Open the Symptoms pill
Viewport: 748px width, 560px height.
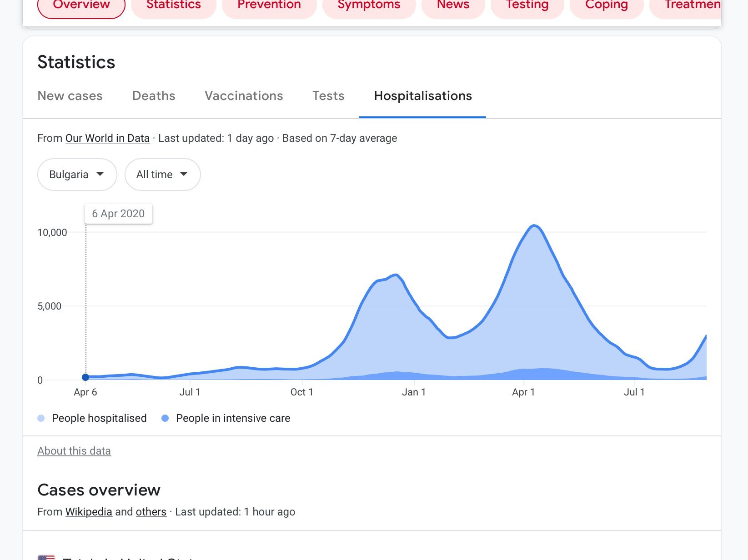[369, 6]
